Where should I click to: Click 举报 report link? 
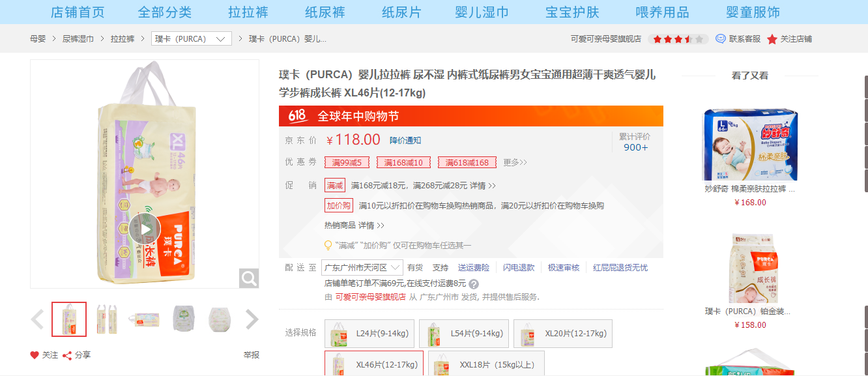point(252,355)
